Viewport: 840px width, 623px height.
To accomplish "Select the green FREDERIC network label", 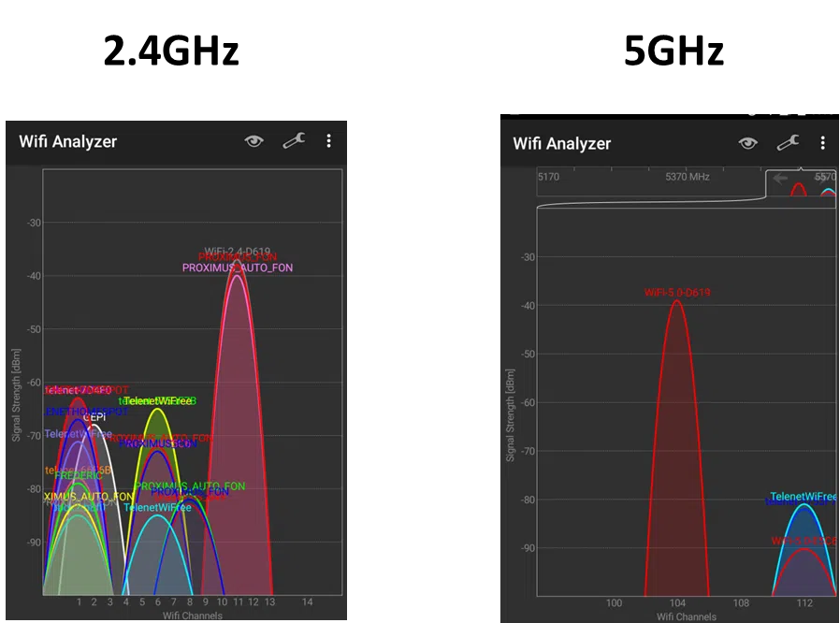I will coord(79,476).
